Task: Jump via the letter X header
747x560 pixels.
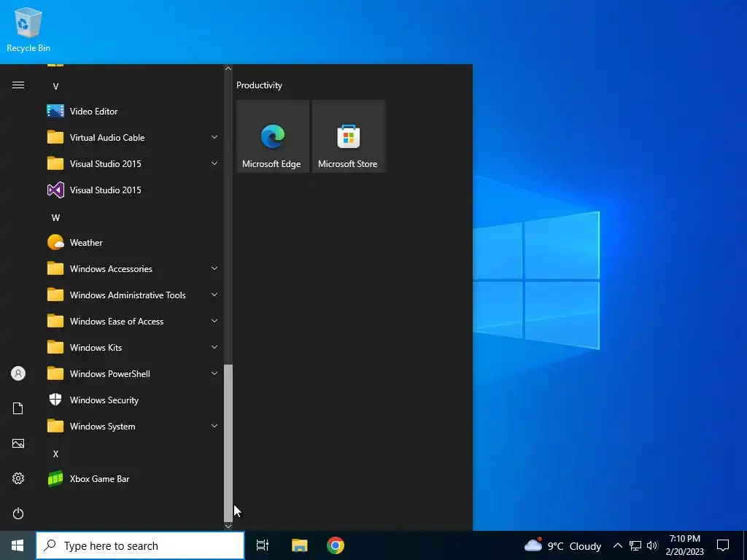Action: (x=55, y=454)
